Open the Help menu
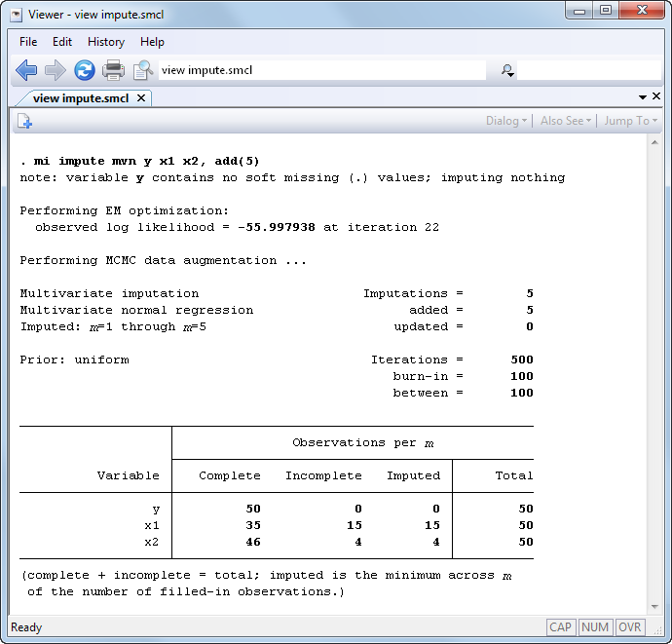 (x=152, y=42)
